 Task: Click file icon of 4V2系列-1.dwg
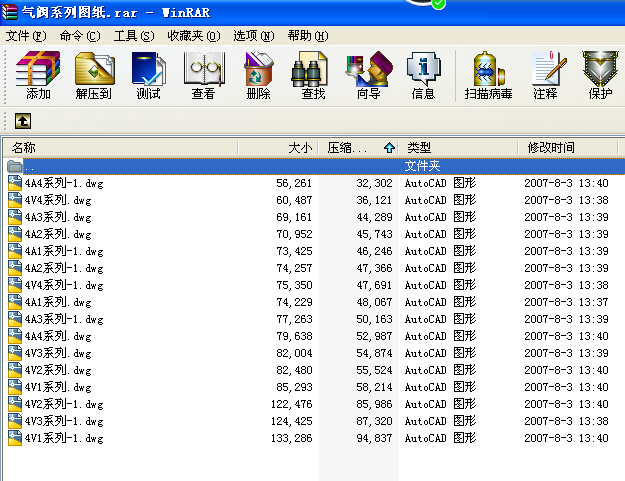(15, 404)
